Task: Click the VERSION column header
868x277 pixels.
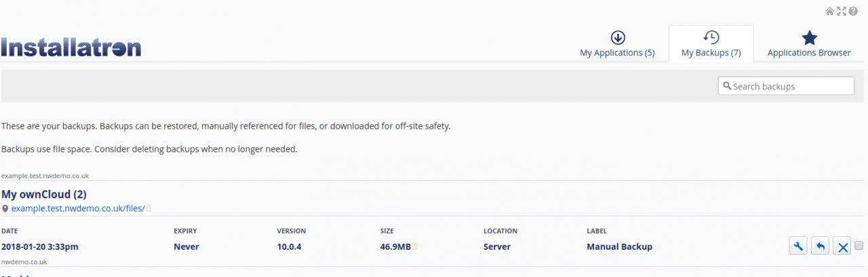Action: (x=291, y=231)
